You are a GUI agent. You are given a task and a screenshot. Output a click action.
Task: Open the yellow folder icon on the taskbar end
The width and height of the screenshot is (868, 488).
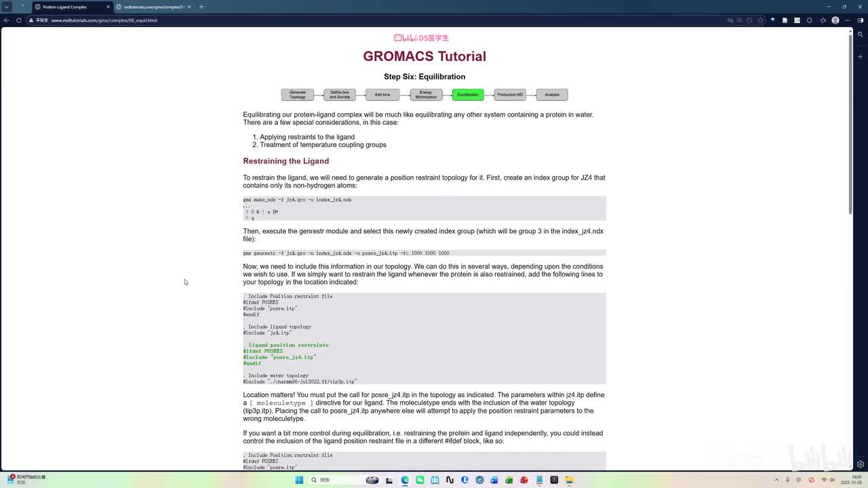tap(569, 480)
